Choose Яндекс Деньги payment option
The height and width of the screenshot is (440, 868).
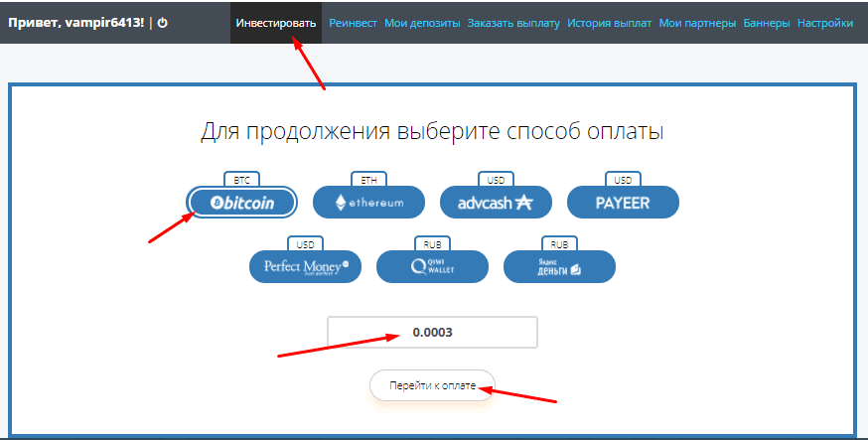pos(559,267)
